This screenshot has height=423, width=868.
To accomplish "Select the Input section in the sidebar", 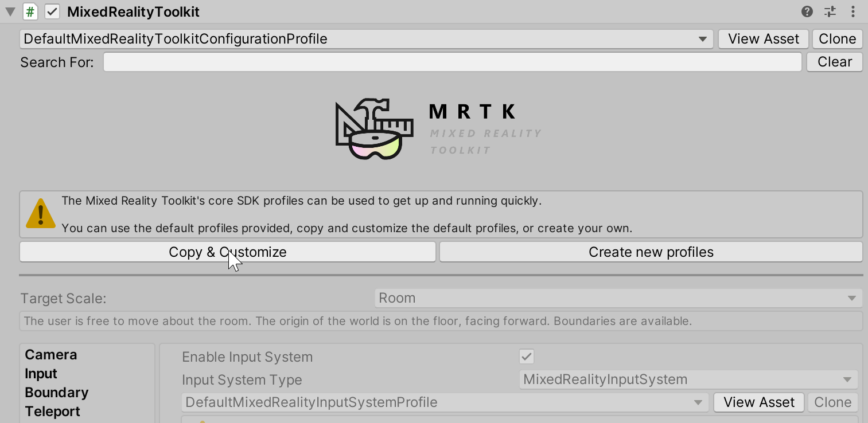I will pos(40,373).
